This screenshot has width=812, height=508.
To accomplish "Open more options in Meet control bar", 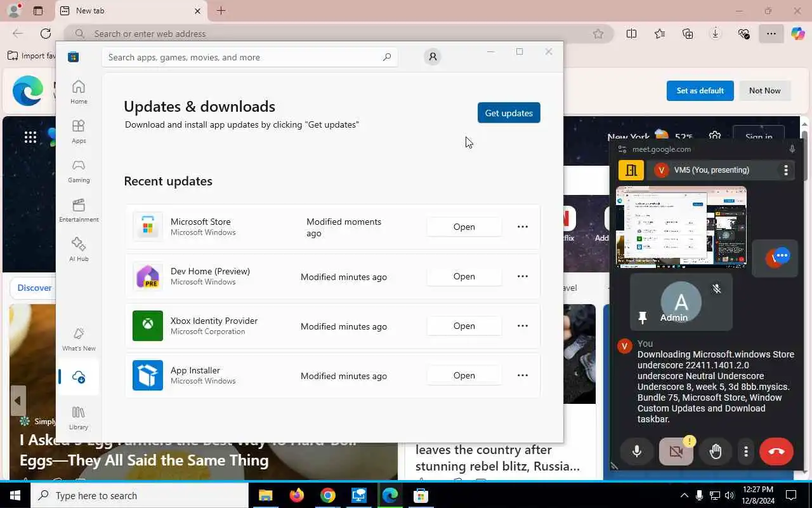I will pos(746,451).
